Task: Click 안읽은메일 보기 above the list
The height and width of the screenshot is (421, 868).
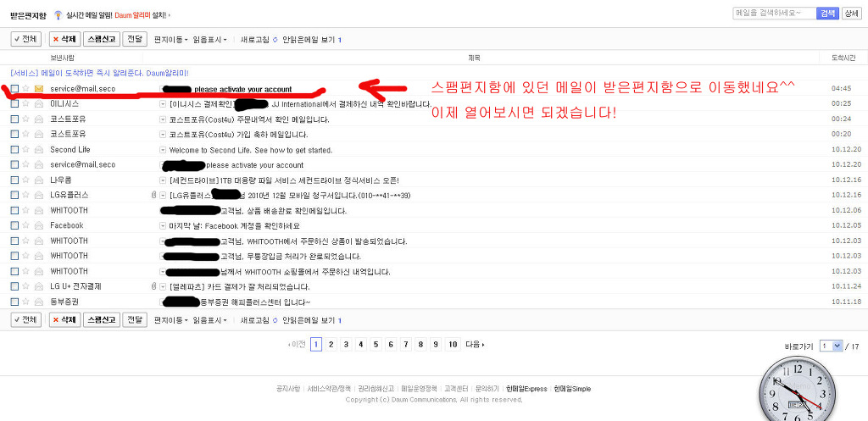Action: click(309, 40)
